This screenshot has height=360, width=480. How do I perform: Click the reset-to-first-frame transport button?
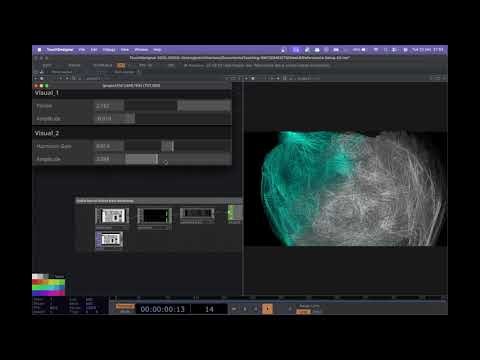234,309
